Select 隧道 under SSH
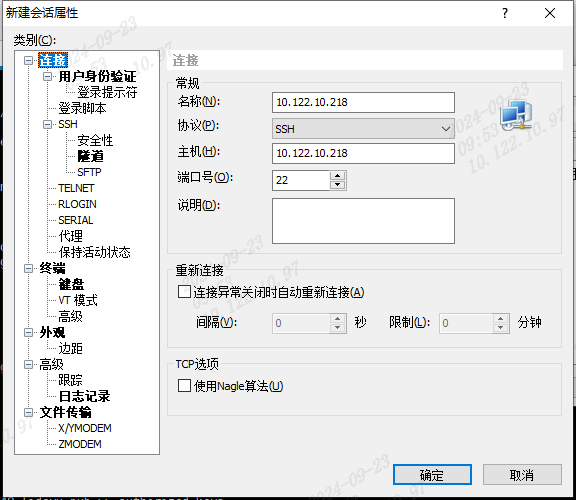Viewport: 576px width, 500px height. [90, 156]
